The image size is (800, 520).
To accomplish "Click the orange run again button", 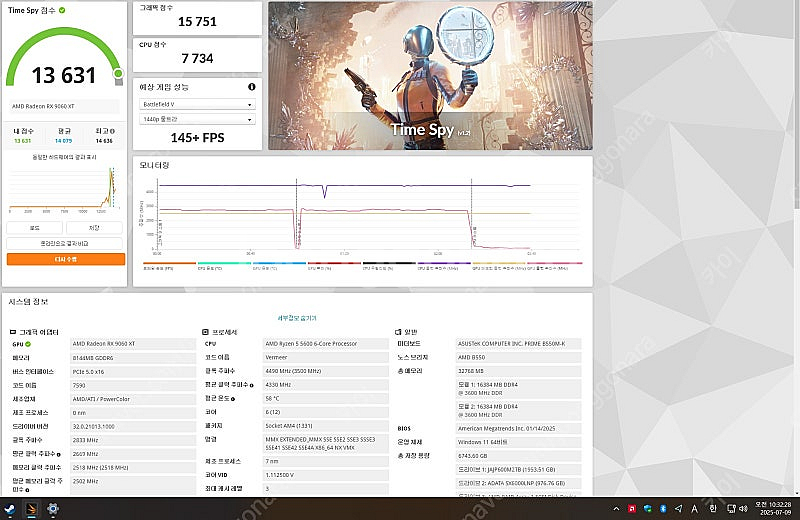I will 66,259.
